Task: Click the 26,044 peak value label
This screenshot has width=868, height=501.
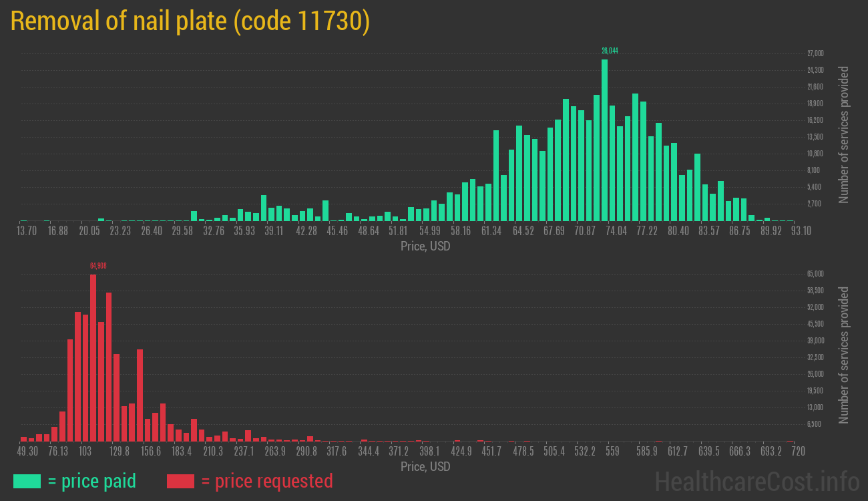Action: (609, 51)
